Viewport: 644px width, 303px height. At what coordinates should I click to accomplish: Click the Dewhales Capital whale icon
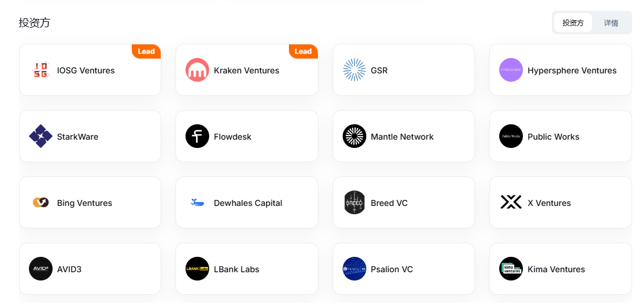pos(197,202)
